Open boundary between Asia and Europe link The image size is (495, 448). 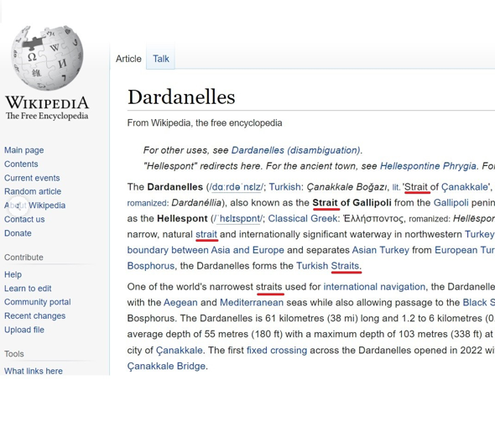point(206,250)
